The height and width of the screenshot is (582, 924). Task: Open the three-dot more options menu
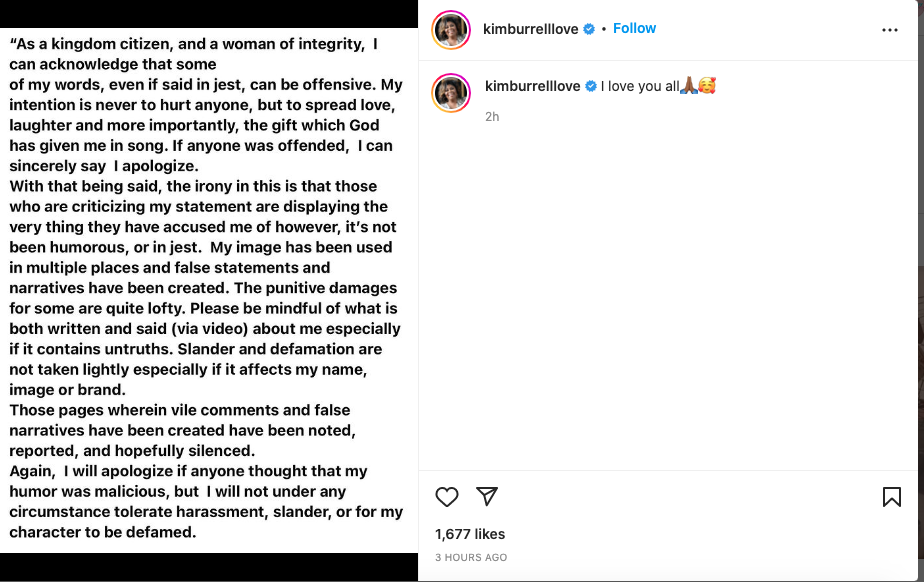point(890,30)
